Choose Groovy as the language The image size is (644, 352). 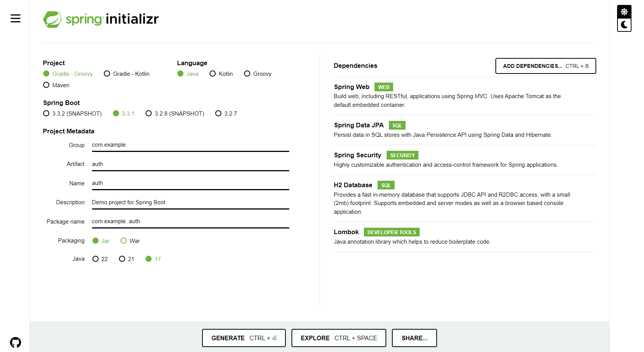pos(258,74)
